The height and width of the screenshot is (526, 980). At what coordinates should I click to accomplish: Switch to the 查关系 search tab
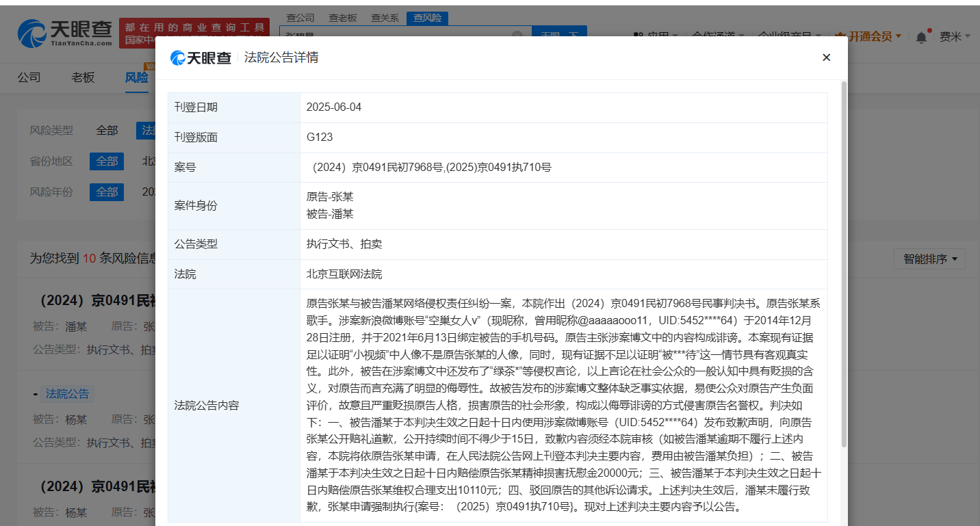coord(385,18)
